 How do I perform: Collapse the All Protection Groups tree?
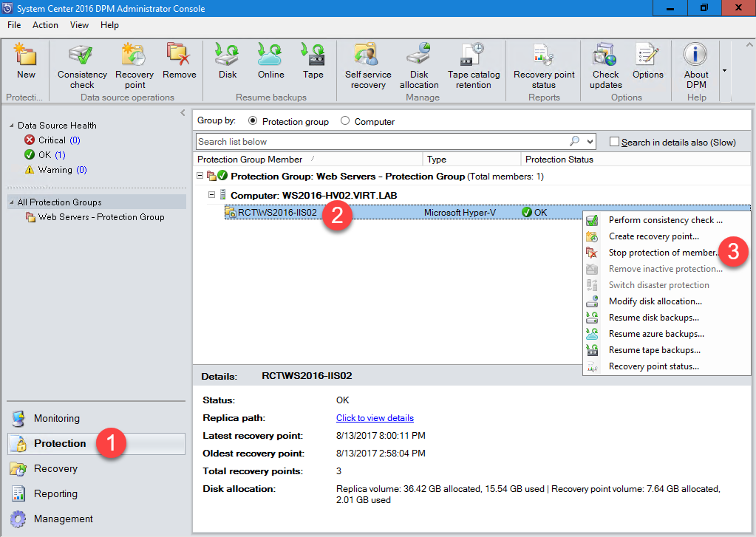coord(12,202)
